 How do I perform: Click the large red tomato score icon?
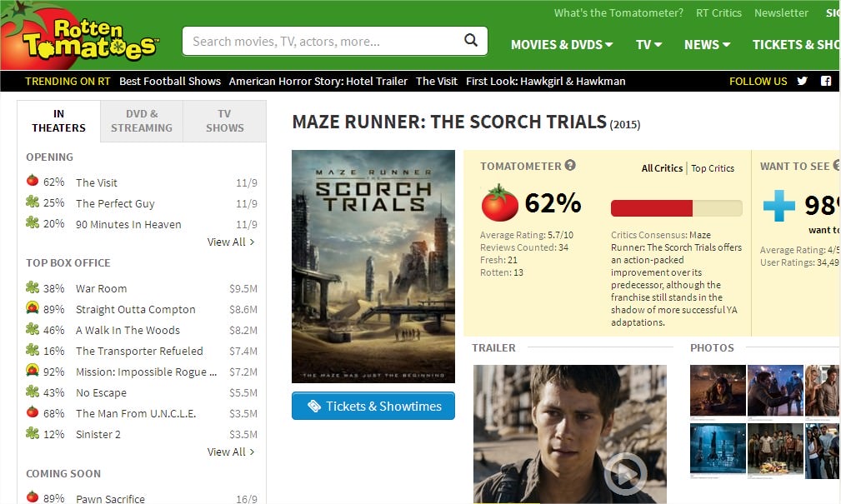tap(499, 203)
